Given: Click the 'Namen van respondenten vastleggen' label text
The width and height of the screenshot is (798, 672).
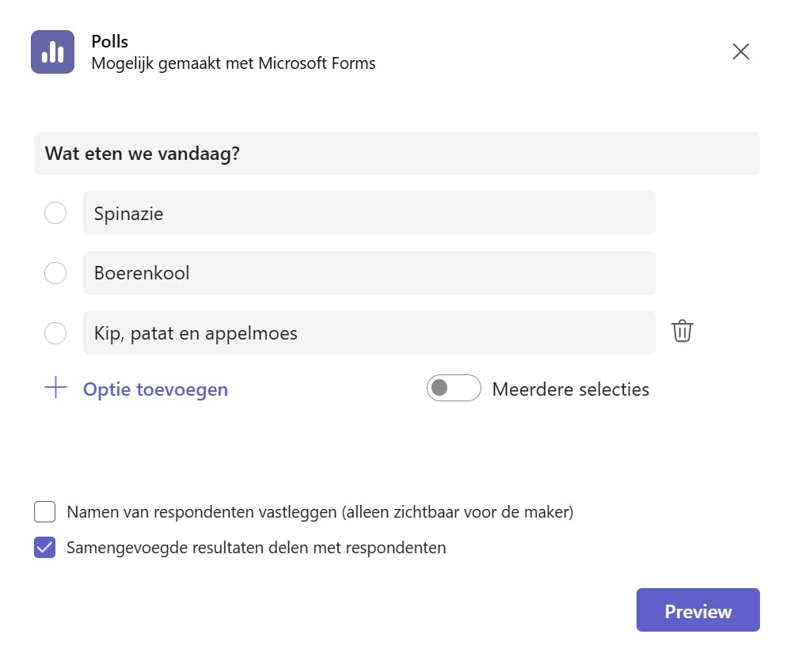Looking at the screenshot, I should 320,512.
